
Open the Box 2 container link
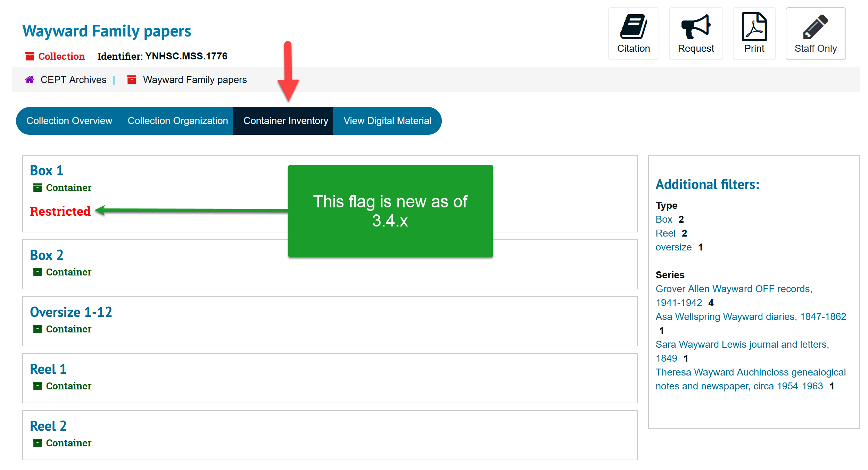point(47,255)
